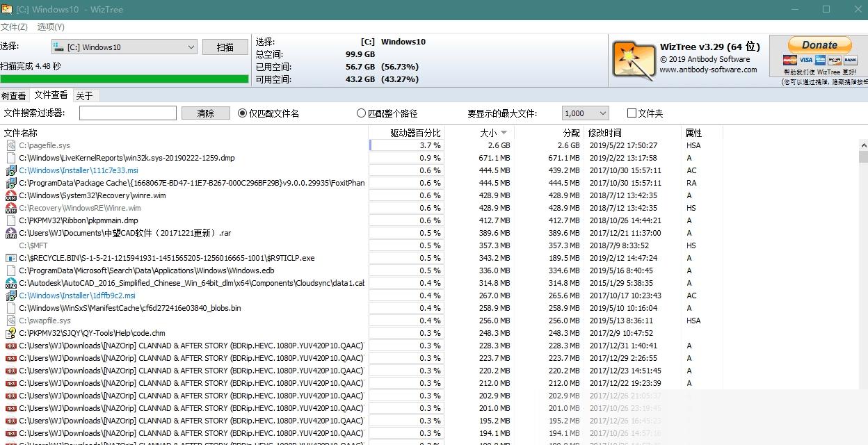
Task: Click the pagefile.sys file icon
Action: click(10, 145)
